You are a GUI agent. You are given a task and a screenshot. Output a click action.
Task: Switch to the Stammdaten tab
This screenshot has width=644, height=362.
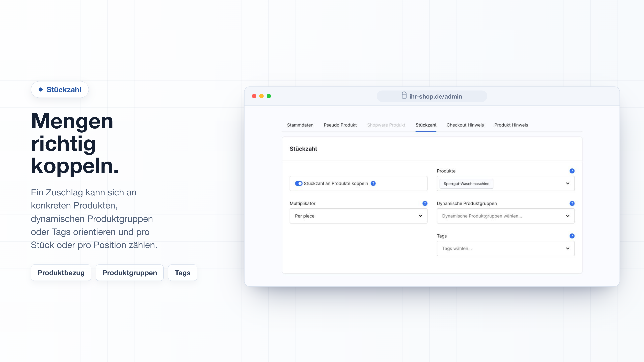click(300, 125)
